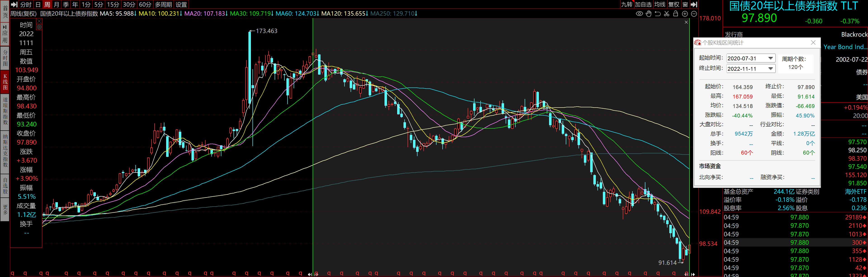Expand the 终止时间 date dropdown
This screenshot has width=868, height=277.
[x=770, y=69]
